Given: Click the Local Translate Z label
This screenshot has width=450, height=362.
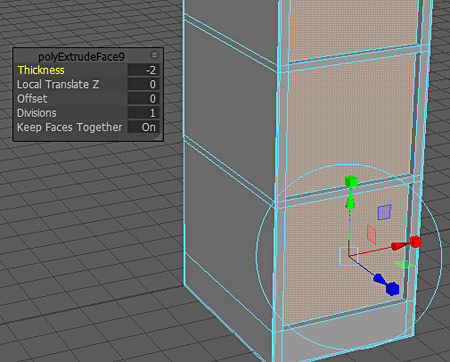Looking at the screenshot, I should (x=58, y=84).
